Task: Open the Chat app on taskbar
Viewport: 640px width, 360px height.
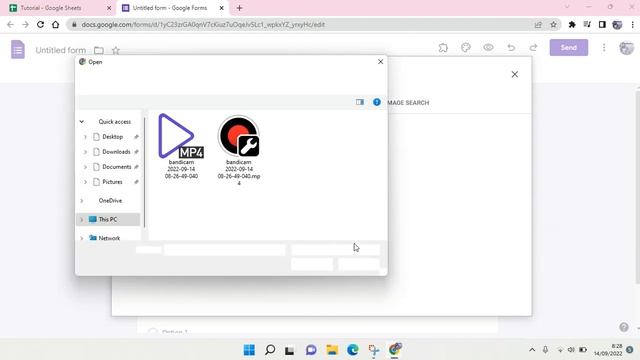Action: coord(311,350)
